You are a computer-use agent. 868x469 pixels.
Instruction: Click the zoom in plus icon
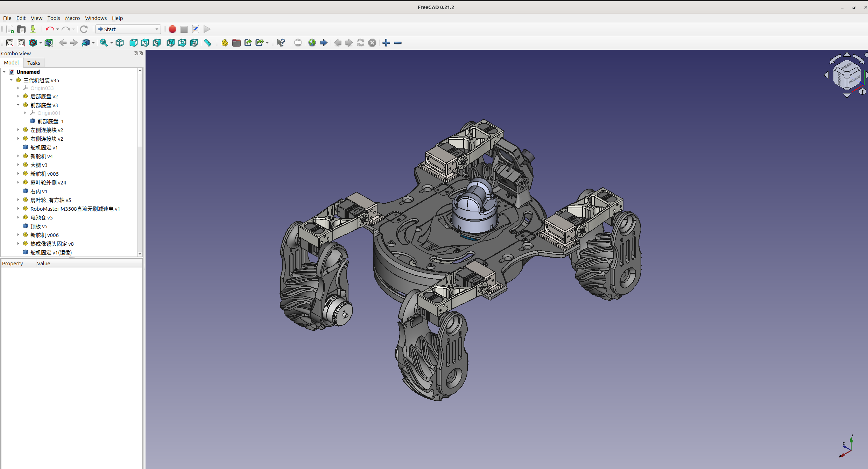386,43
